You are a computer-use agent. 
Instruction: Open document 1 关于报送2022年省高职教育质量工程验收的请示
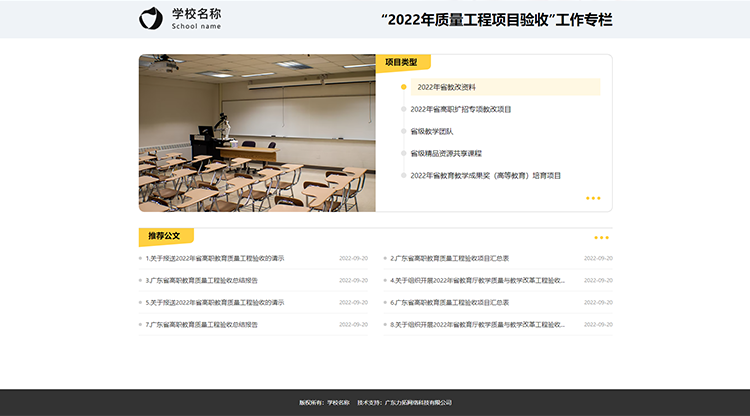tap(215, 258)
